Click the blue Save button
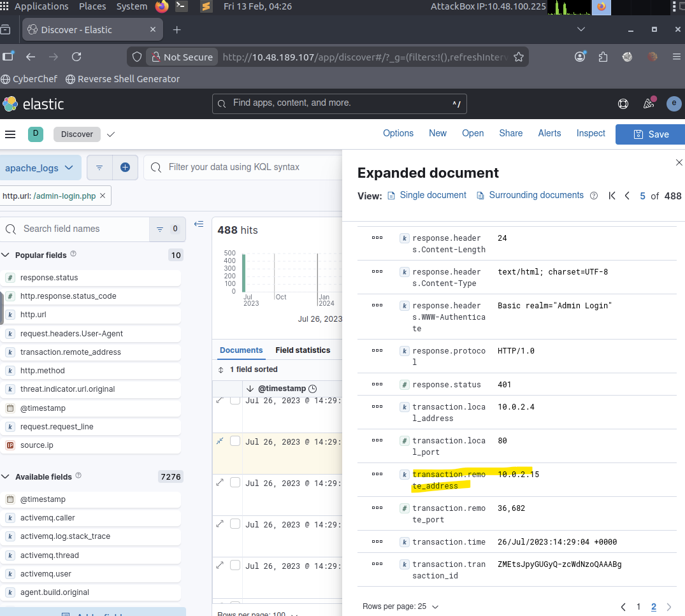The image size is (685, 616). [650, 134]
